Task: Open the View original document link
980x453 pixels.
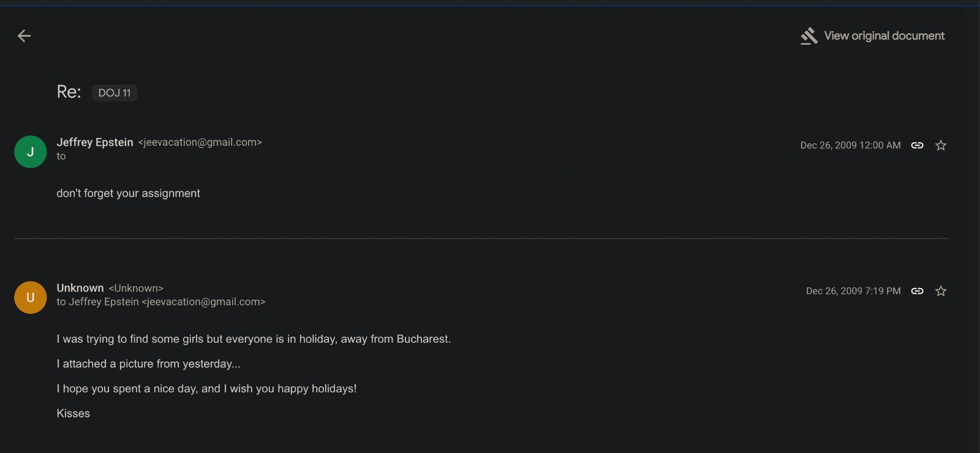Action: (884, 36)
